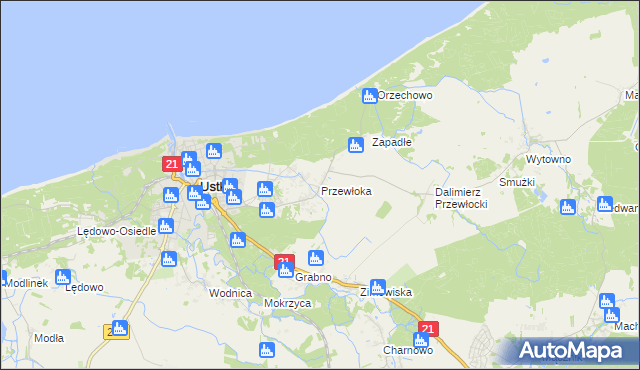This screenshot has height=370, width=640.
Task: Open the factory marker above Lędowo label
Action: [x=63, y=277]
